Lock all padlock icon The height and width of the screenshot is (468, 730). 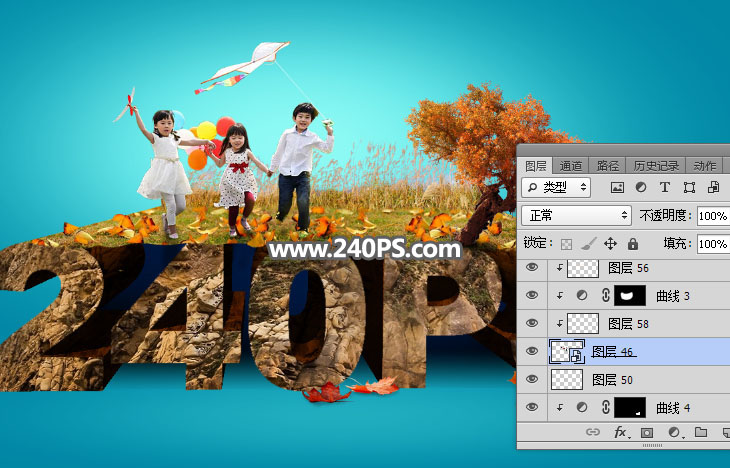click(632, 244)
